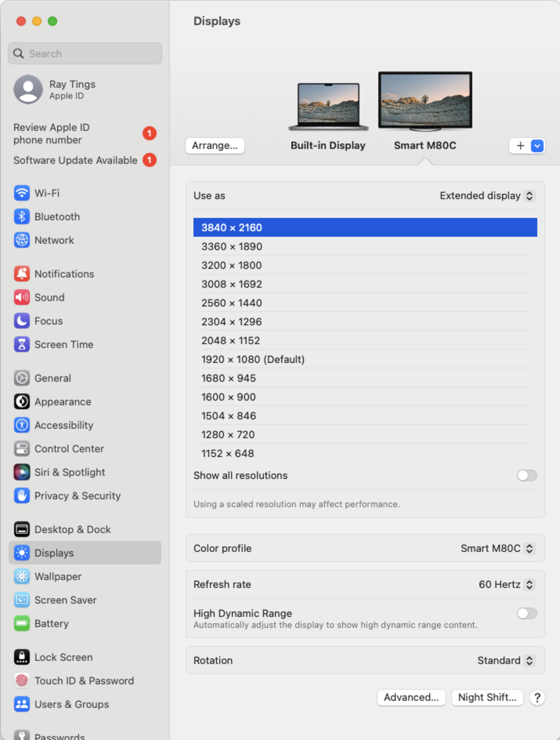
Task: Open the Wi-Fi settings icon
Action: pos(22,193)
